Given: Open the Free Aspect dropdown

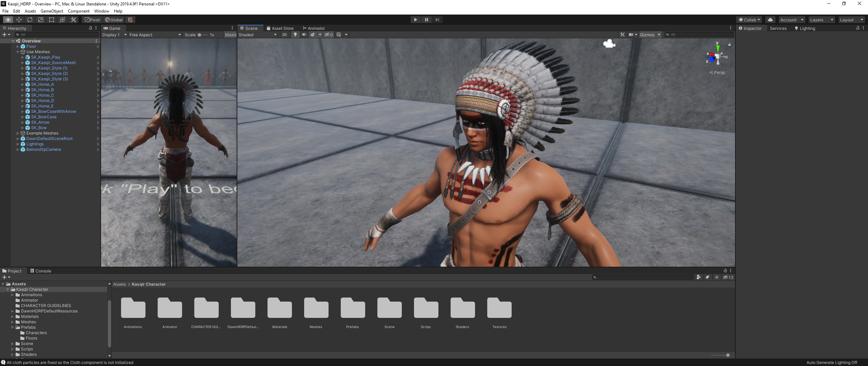Looking at the screenshot, I should [155, 35].
